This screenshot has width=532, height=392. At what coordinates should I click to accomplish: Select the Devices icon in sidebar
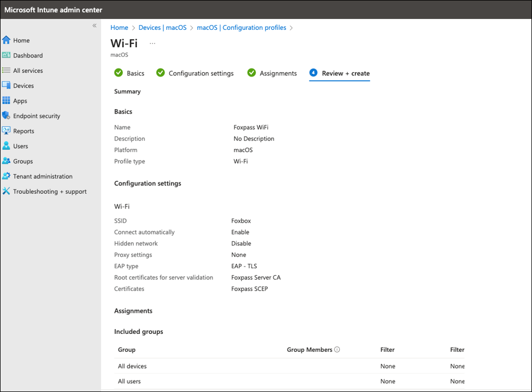pyautogui.click(x=7, y=86)
